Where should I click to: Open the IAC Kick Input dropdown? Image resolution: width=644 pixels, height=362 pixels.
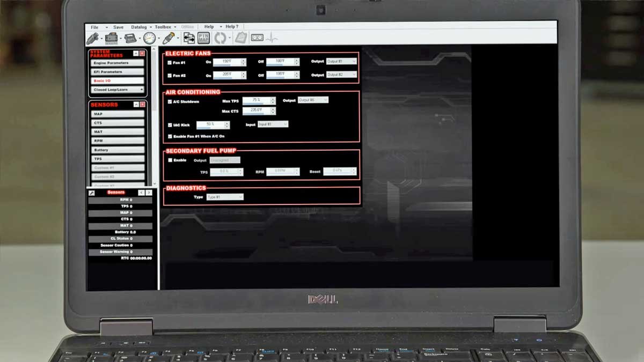273,124
